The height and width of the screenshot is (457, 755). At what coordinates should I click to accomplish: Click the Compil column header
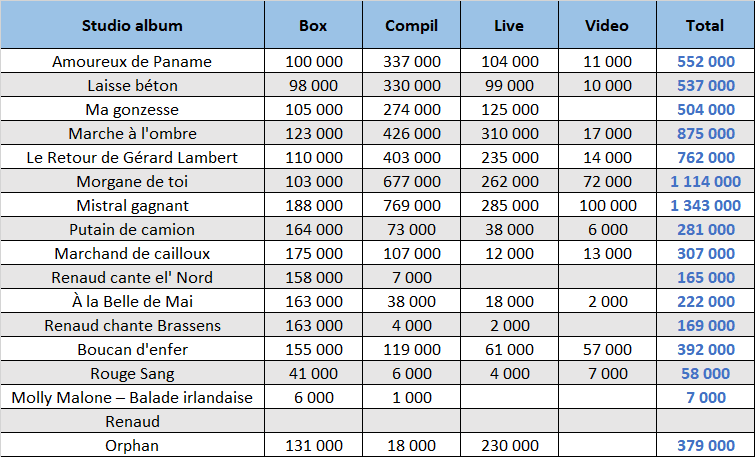pyautogui.click(x=411, y=25)
